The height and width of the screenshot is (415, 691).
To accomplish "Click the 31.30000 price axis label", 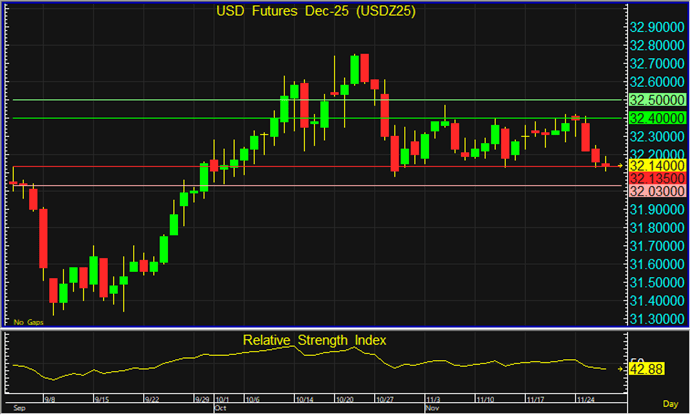I will (x=656, y=318).
